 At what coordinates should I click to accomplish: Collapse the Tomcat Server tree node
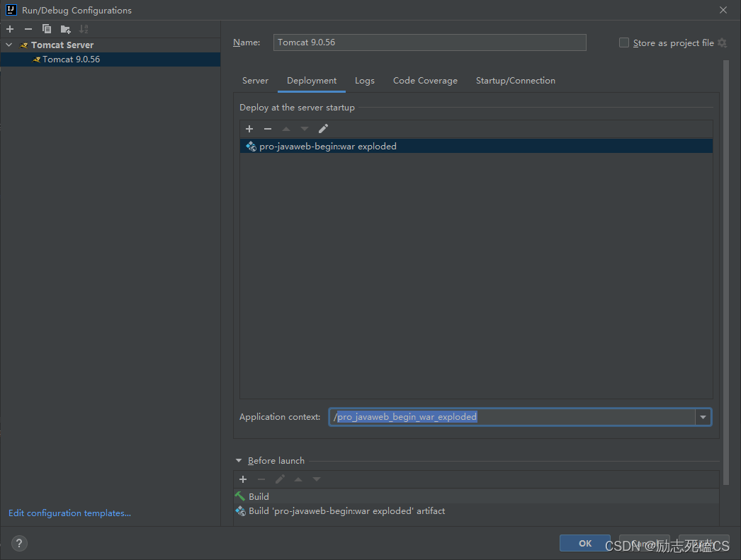9,45
